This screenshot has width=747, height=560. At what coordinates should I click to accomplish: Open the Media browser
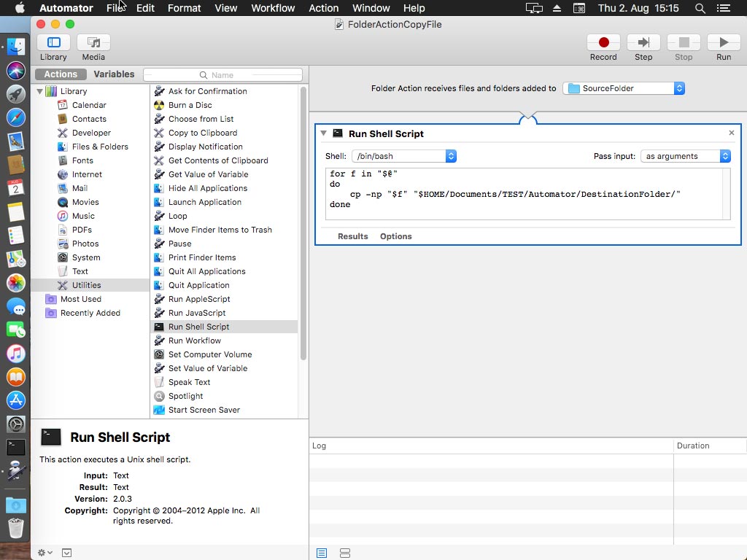(x=93, y=43)
